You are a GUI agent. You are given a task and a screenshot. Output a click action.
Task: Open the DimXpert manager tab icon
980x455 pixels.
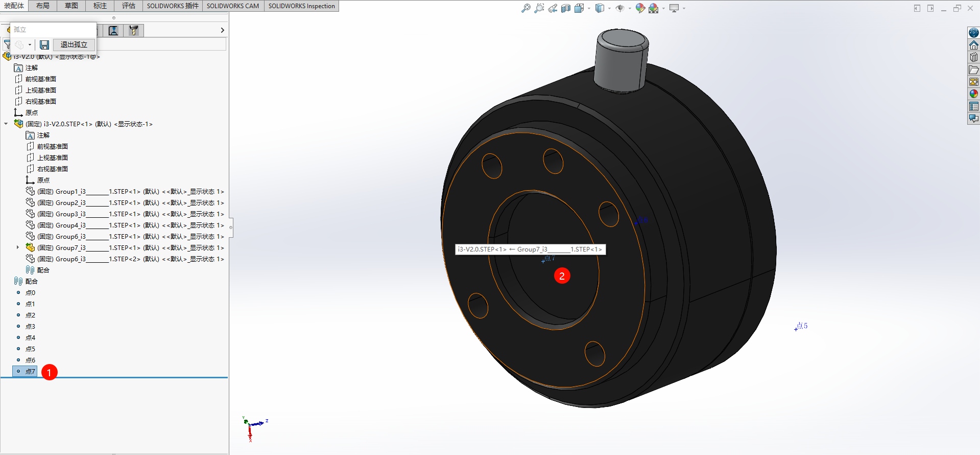(x=113, y=31)
